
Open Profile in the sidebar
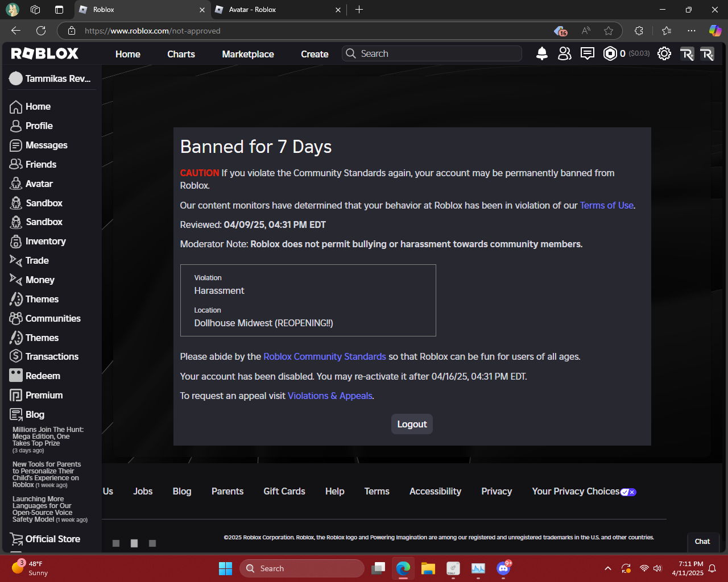tap(31, 126)
